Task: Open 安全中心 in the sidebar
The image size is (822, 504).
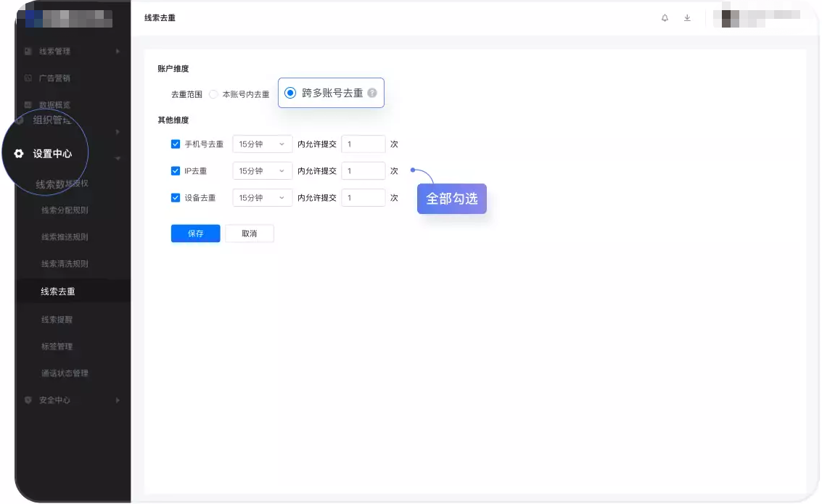Action: click(54, 400)
